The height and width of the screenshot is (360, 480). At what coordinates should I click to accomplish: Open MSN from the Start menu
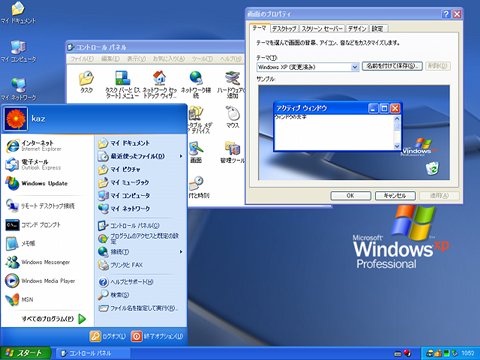[x=19, y=300]
